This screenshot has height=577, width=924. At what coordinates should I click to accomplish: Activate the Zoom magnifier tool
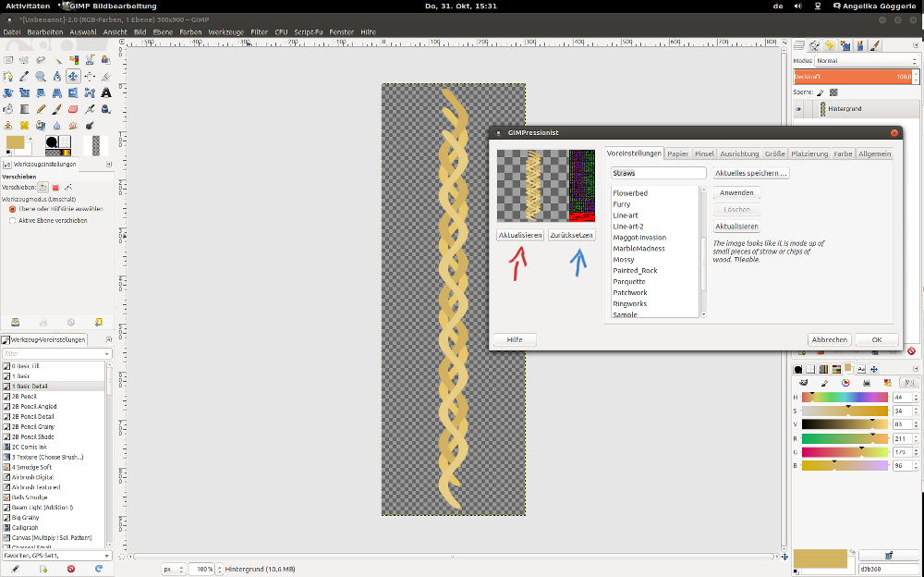coord(40,76)
